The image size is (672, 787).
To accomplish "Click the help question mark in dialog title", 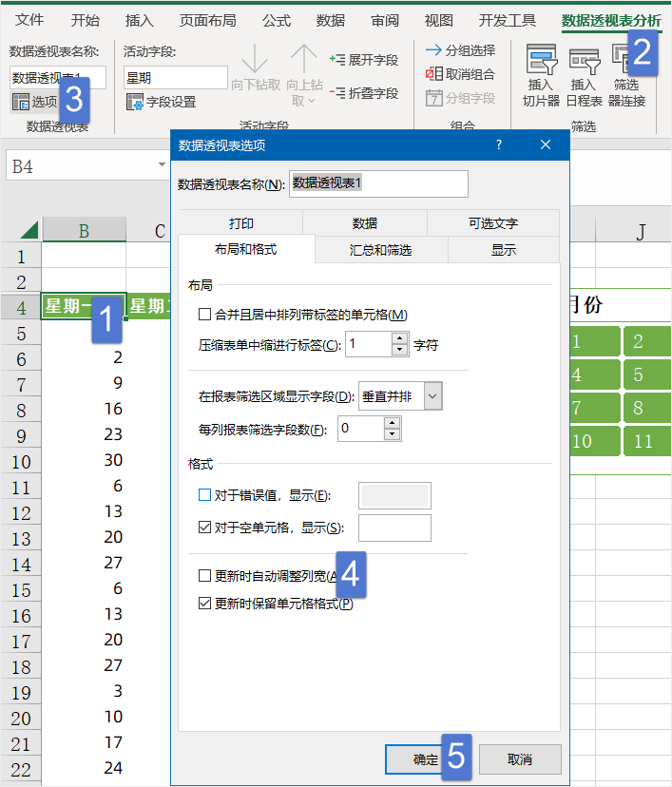I will pos(498,144).
